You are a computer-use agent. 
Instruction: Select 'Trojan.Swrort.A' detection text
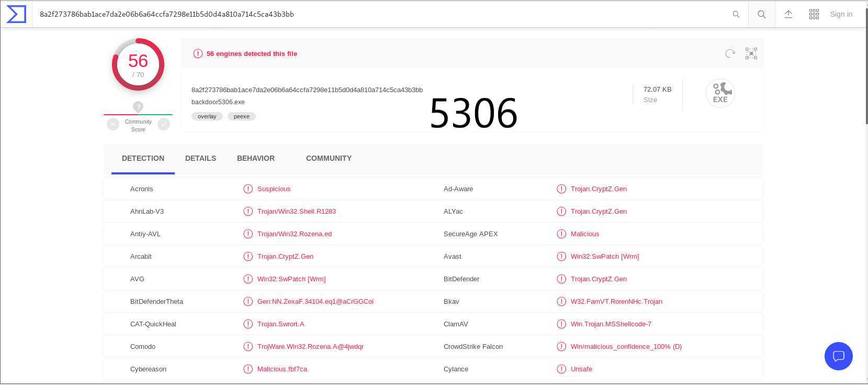[281, 324]
